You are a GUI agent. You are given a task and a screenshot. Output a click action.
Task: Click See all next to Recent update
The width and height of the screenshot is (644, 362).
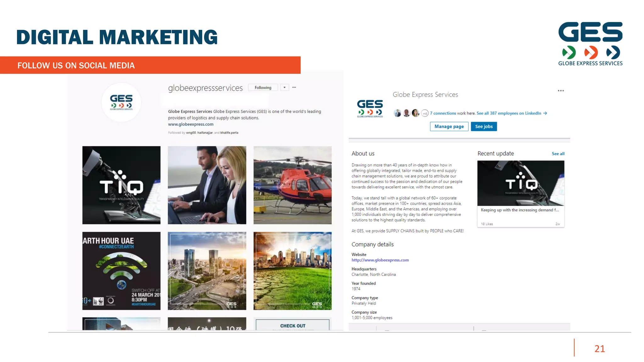pos(558,154)
